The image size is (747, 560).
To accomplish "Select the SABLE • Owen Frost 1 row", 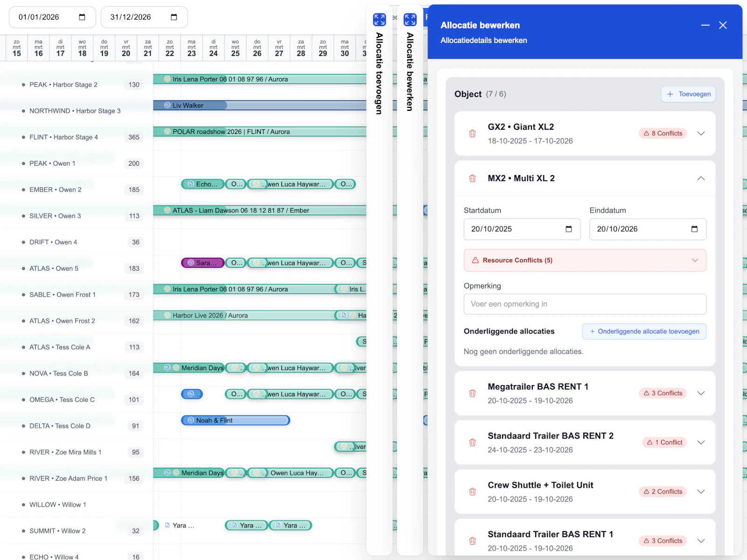I will coord(77,295).
